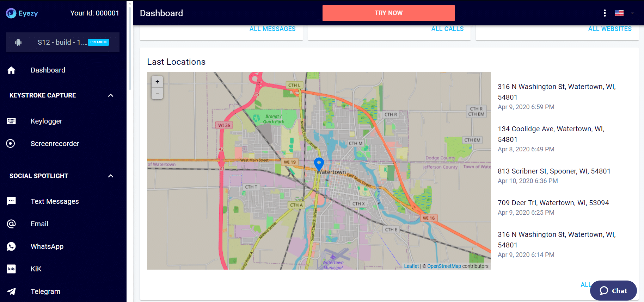
Task: Open Text Messages menu item
Action: point(55,201)
